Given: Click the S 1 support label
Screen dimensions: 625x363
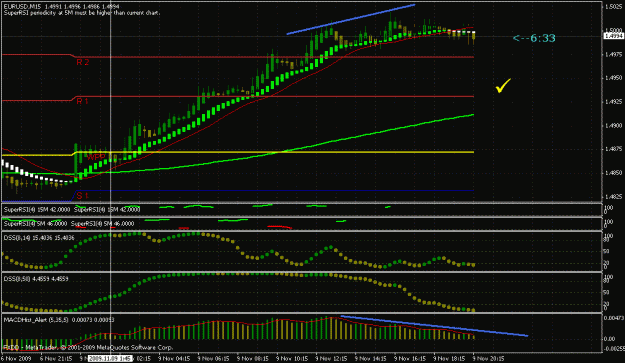Looking at the screenshot, I should [x=82, y=196].
